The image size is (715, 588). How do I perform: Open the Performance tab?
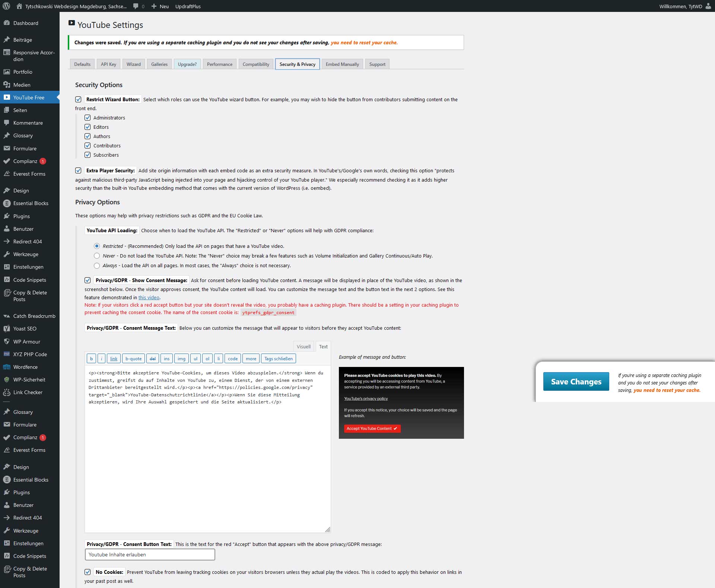(x=220, y=64)
